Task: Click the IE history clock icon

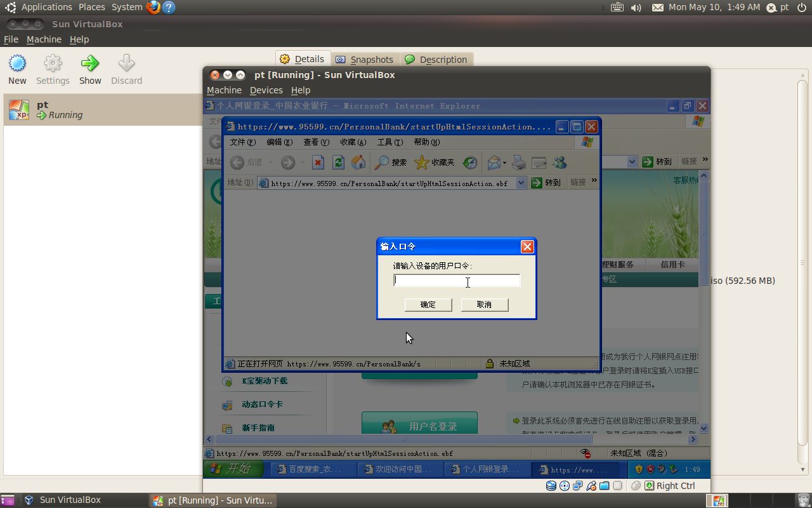Action: pos(470,163)
